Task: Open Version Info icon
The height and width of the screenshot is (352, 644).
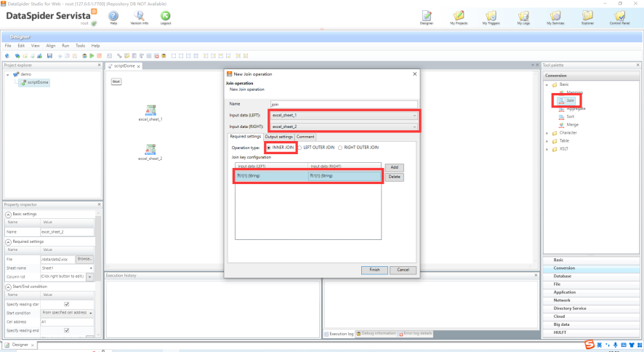Action: pyautogui.click(x=140, y=16)
